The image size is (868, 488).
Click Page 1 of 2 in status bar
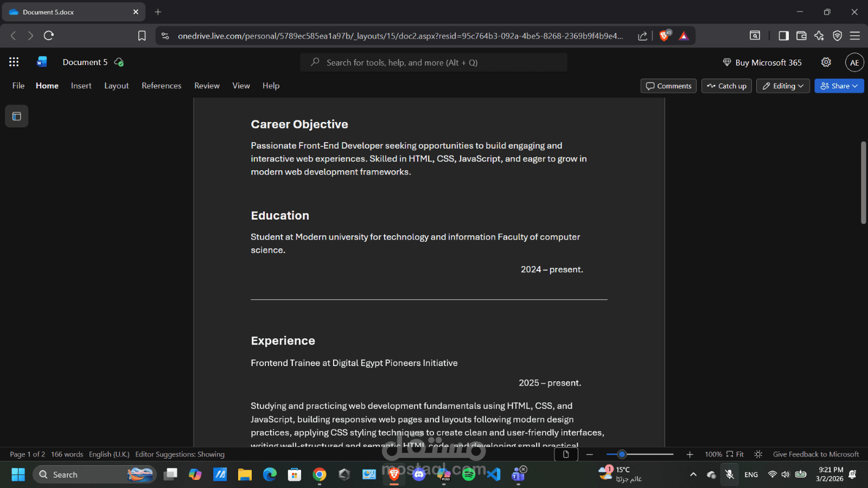click(x=27, y=454)
